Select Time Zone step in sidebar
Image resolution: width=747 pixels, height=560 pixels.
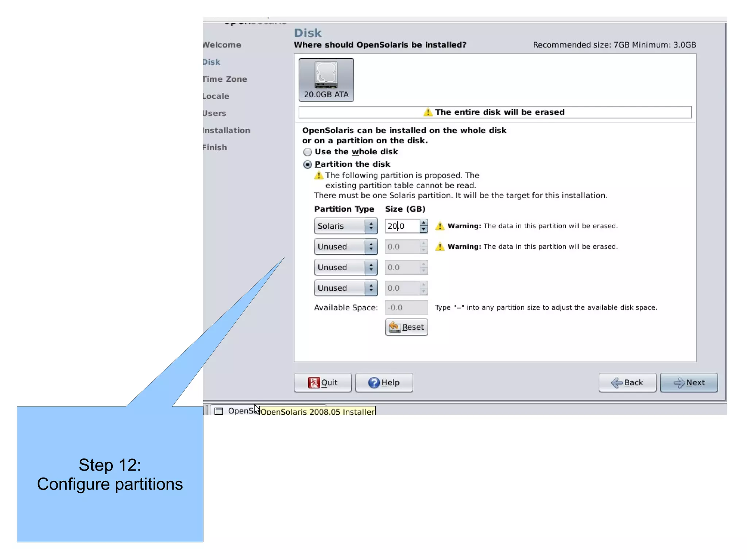point(225,79)
